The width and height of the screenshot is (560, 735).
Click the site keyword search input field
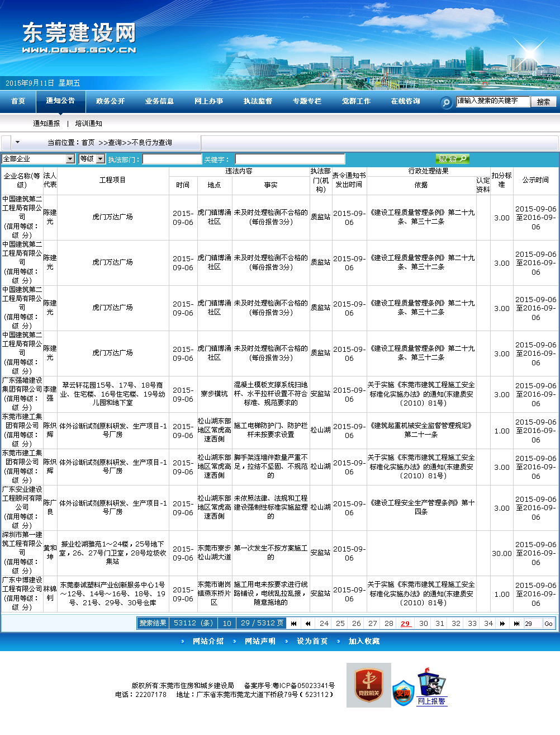click(x=492, y=101)
